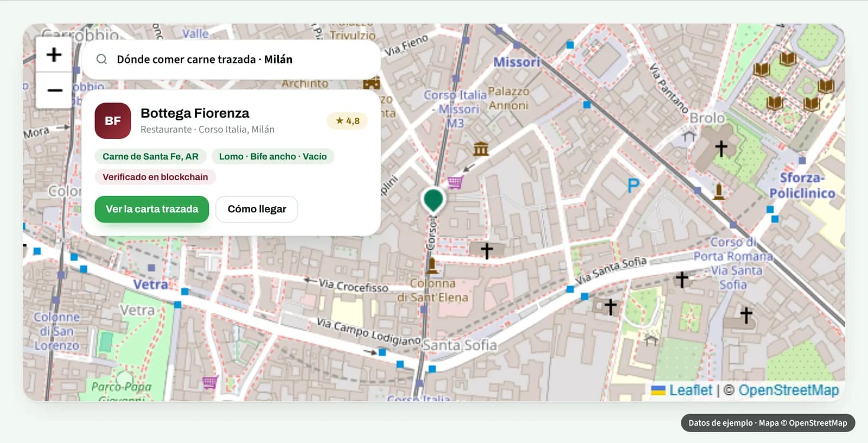Screen dimensions: 868x443
Task: Click the Vetra stop label in blue
Action: [150, 284]
